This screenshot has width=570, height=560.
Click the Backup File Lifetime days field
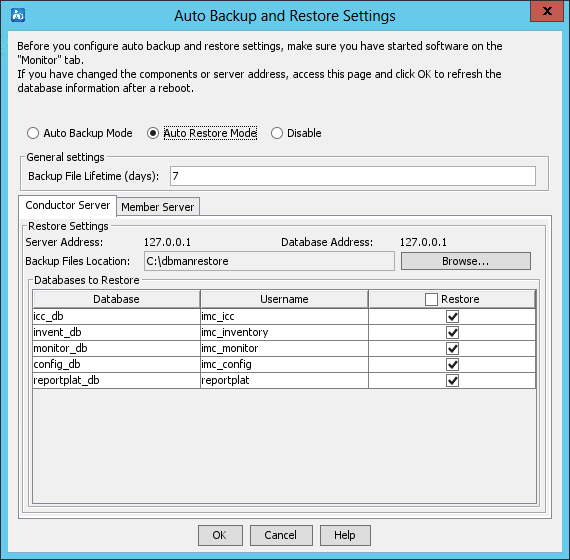353,176
